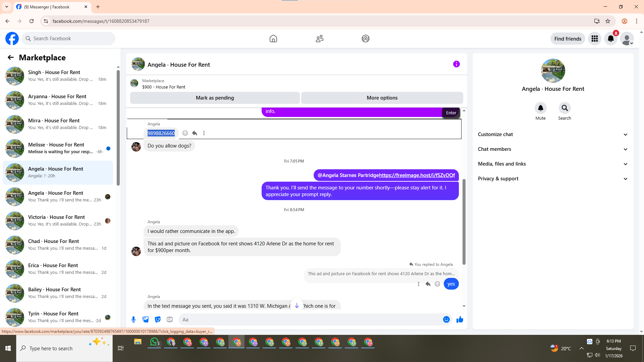The height and width of the screenshot is (362, 644).
Task: Open Facebook notifications bell
Action: (x=610, y=39)
